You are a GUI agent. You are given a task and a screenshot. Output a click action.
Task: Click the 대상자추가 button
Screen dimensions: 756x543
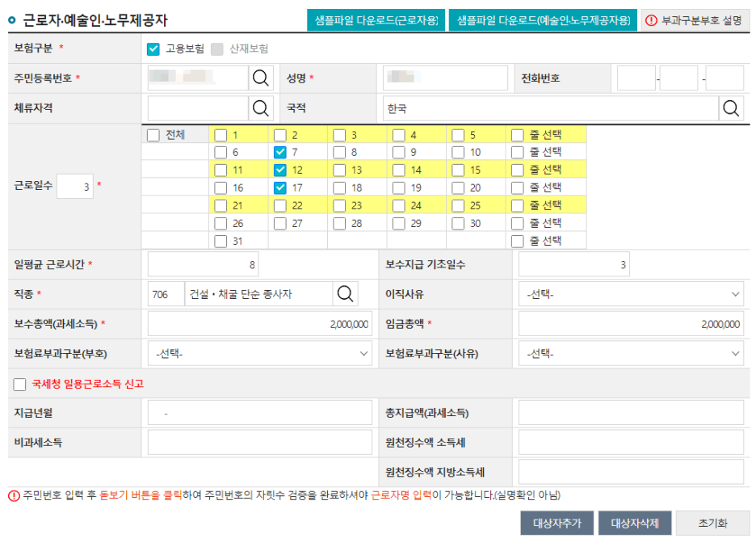(556, 524)
